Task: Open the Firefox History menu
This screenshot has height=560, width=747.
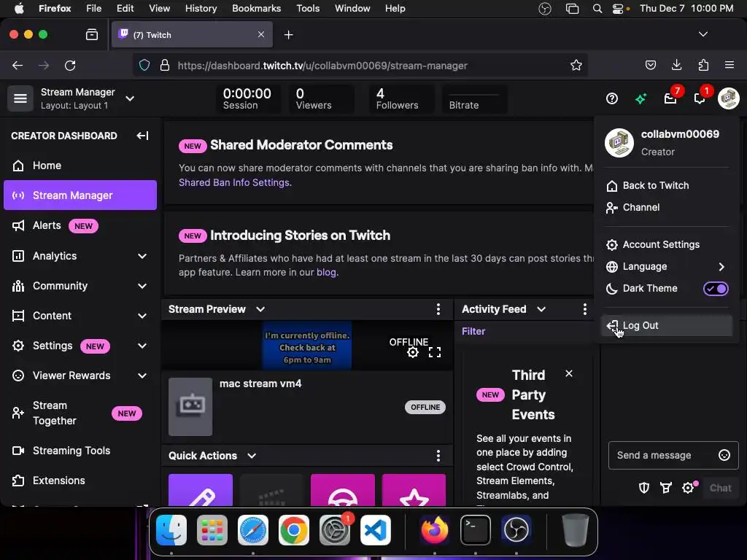Action: click(x=201, y=9)
